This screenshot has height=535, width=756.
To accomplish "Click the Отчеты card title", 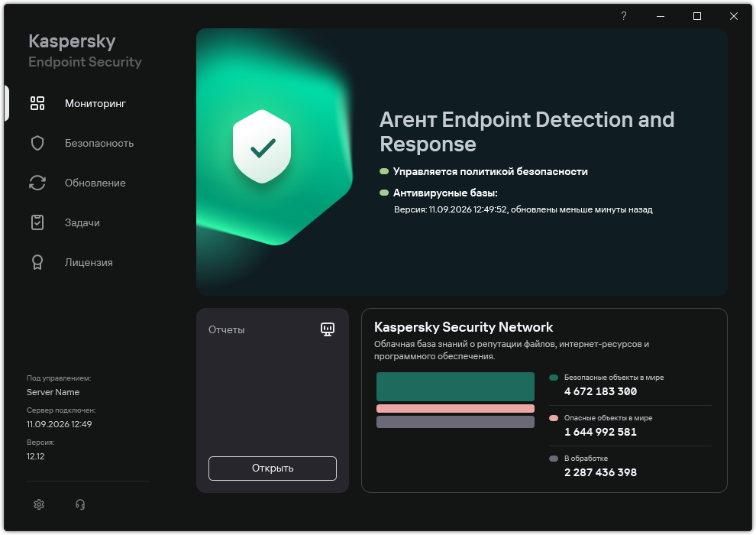I will tap(227, 330).
